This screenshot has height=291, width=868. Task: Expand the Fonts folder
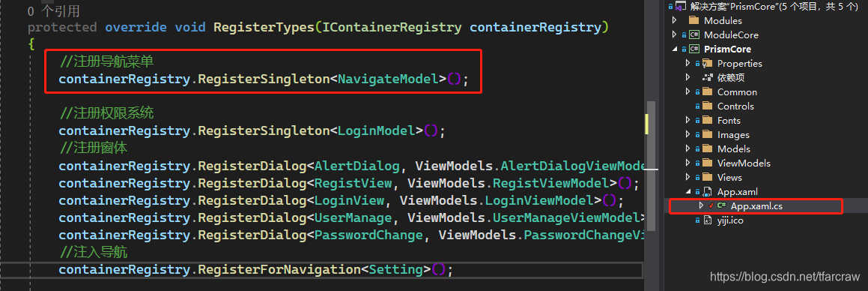coord(688,120)
